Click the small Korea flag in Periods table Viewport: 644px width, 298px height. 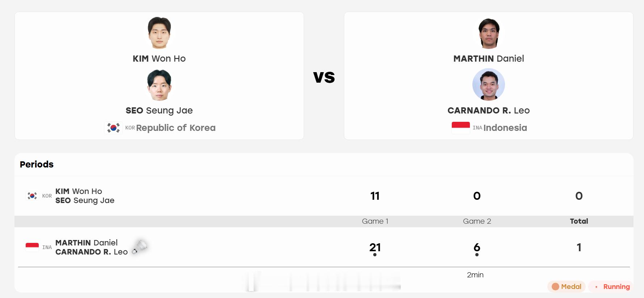pos(32,196)
